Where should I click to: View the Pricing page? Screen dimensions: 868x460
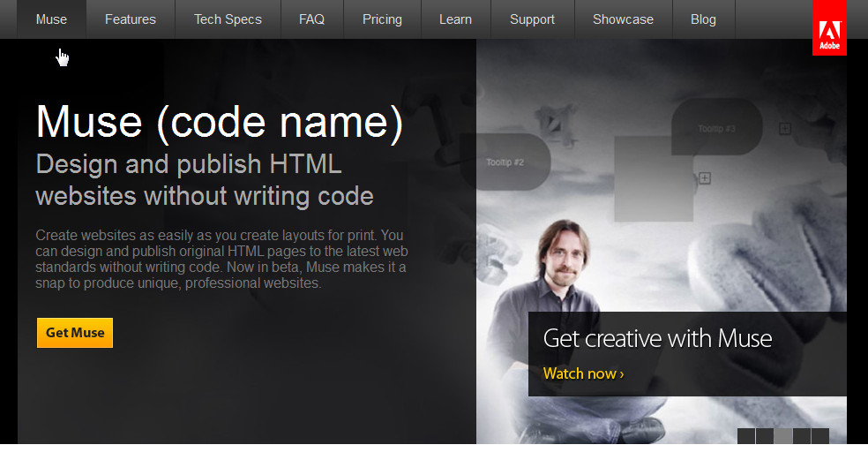coord(382,19)
